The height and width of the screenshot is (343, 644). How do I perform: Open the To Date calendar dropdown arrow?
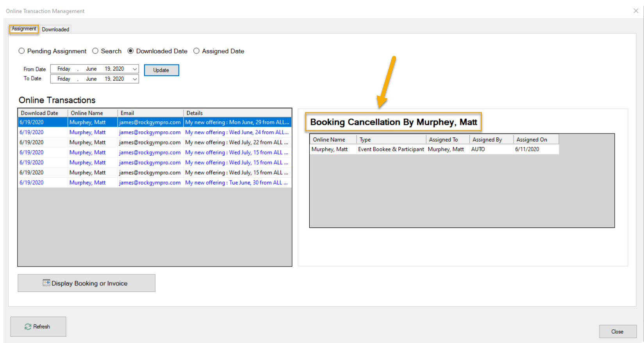(x=135, y=79)
